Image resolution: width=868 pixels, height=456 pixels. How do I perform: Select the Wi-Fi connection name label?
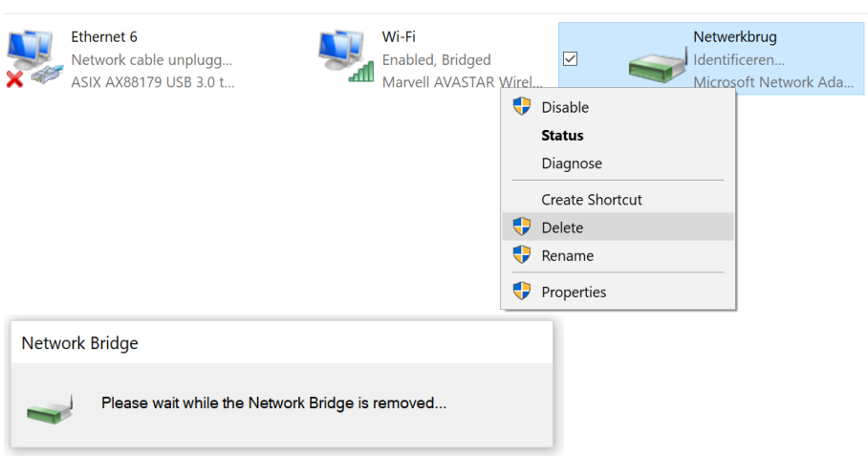pyautogui.click(x=399, y=37)
